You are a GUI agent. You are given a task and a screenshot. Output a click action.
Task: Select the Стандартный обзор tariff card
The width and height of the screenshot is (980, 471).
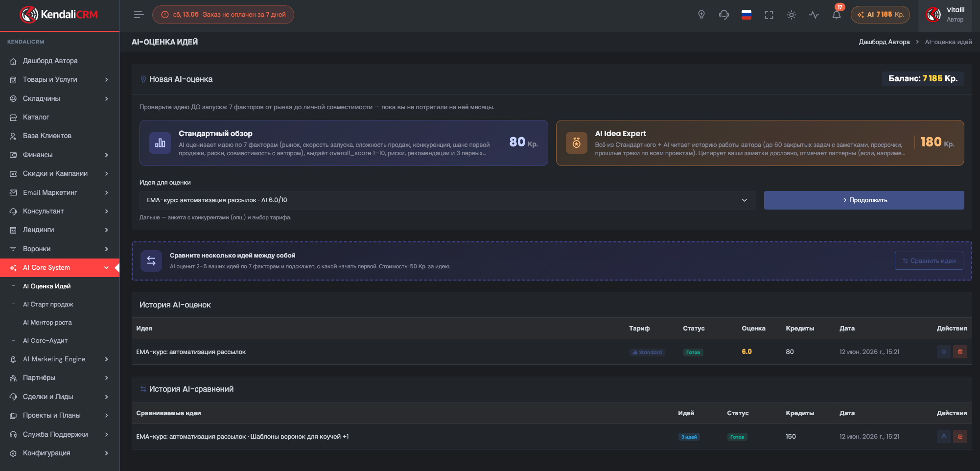tap(344, 143)
